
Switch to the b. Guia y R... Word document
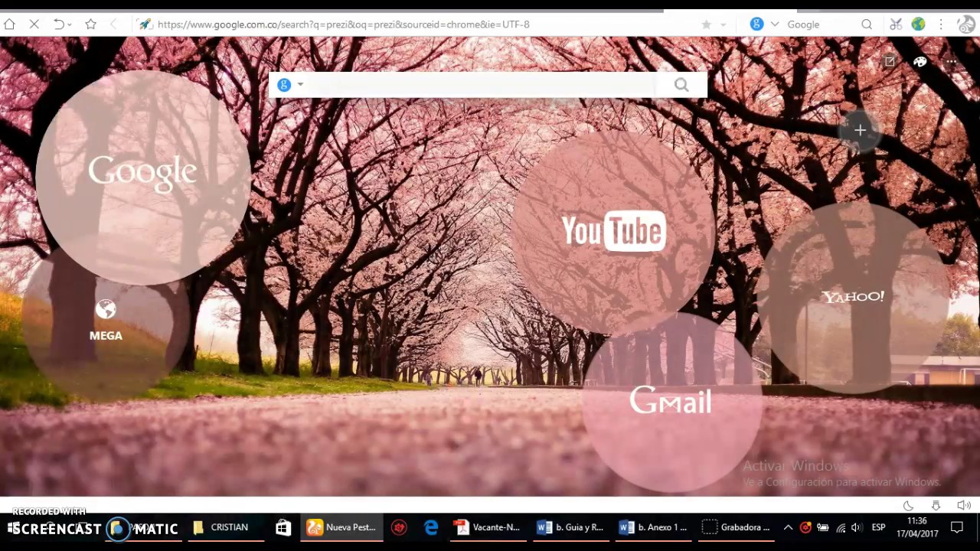tap(570, 527)
